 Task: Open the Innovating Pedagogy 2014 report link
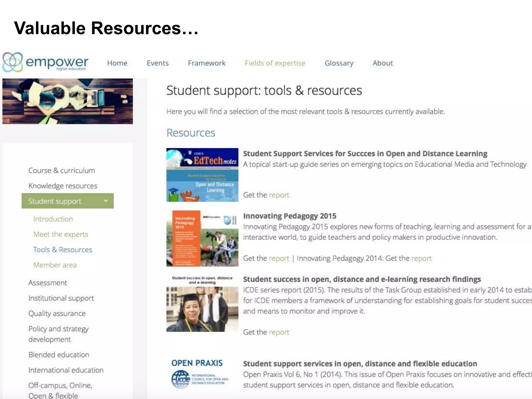click(x=421, y=258)
